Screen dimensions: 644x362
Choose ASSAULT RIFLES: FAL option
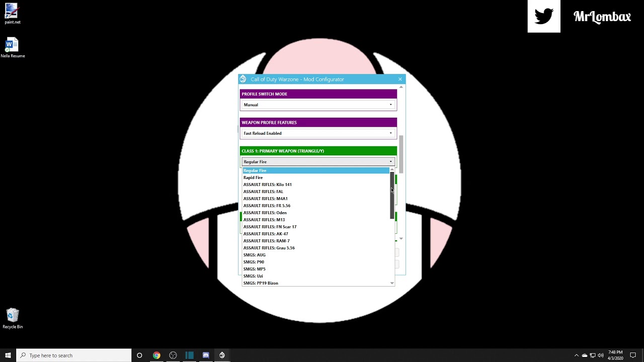tap(316, 192)
